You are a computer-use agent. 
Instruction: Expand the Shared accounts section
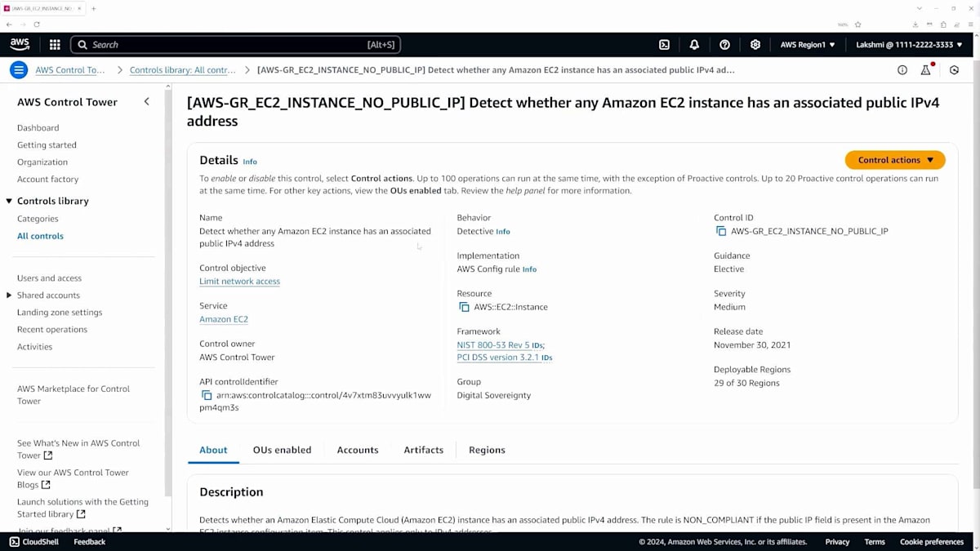[9, 295]
